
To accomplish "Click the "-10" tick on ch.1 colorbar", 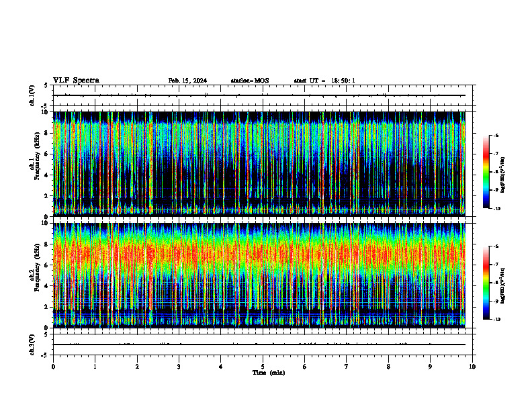I will point(496,209).
